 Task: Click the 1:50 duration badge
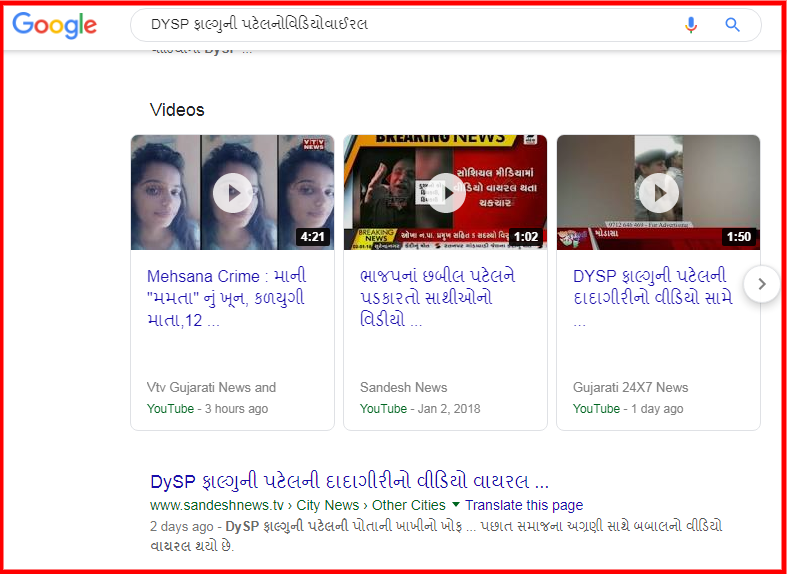(x=739, y=236)
